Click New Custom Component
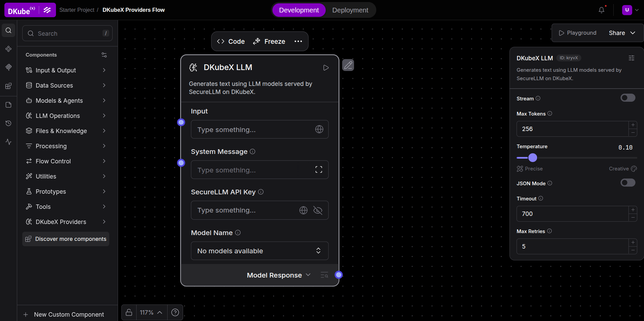644x321 pixels. click(x=64, y=315)
